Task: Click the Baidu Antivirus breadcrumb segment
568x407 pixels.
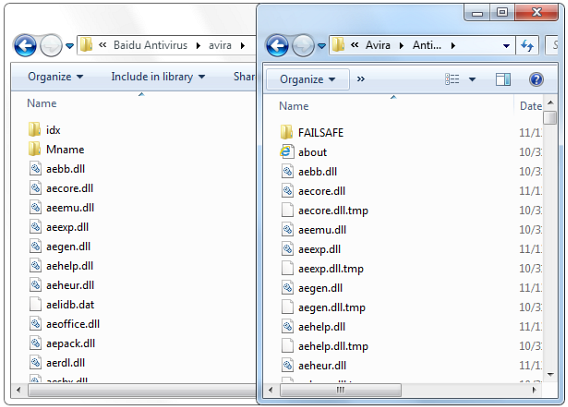Action: click(150, 45)
